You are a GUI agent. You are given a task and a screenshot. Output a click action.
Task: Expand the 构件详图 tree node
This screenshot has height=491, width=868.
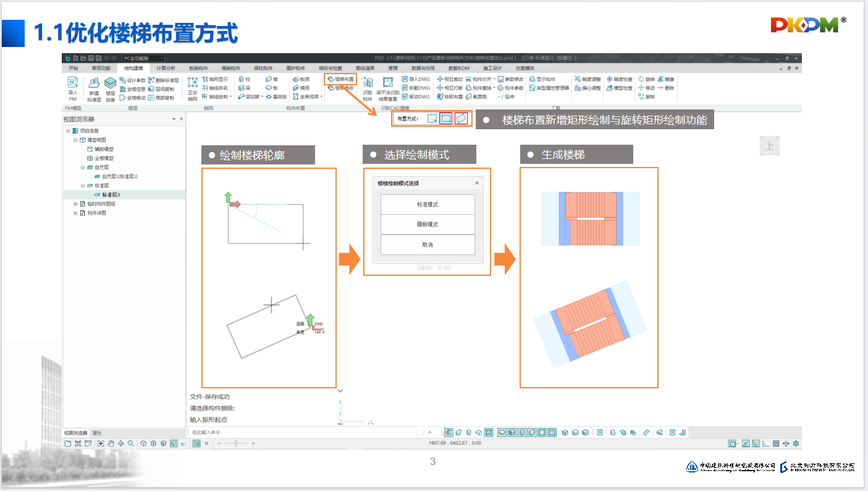(75, 213)
